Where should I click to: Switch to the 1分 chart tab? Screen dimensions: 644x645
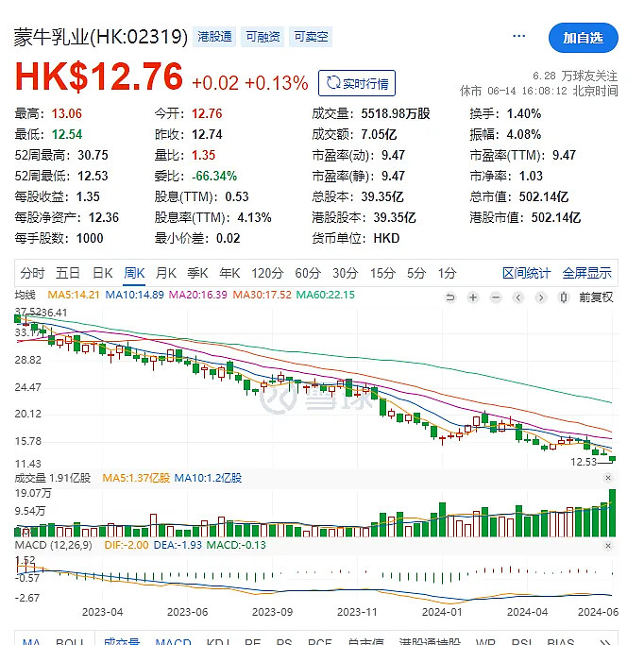click(447, 273)
